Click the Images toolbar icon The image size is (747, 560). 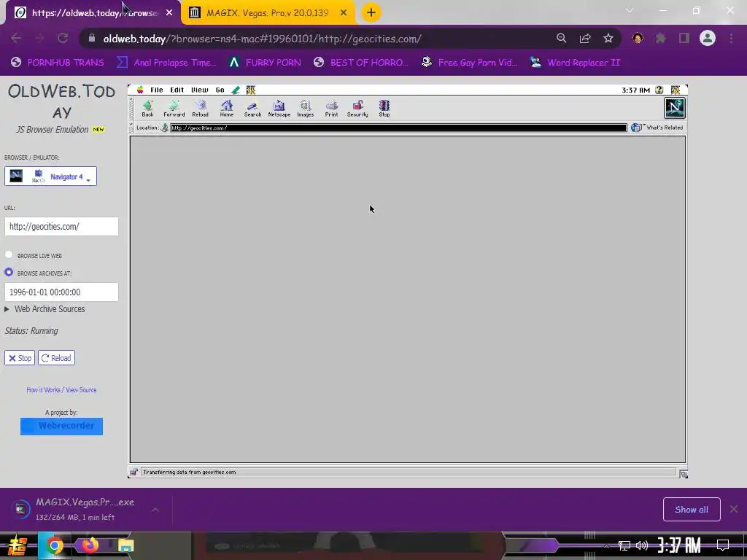306,108
